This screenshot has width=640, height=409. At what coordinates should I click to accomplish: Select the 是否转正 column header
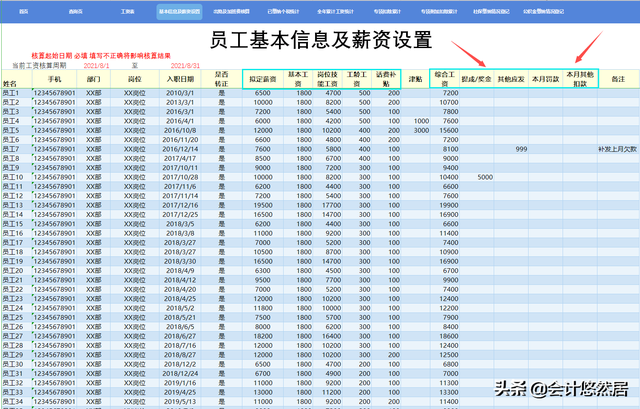222,79
